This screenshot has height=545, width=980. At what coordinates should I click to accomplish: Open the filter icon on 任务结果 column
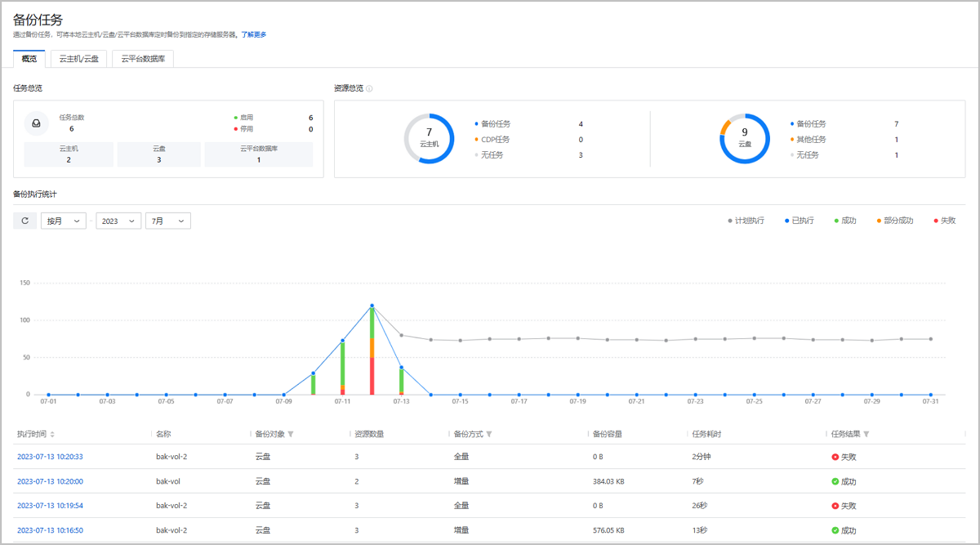click(x=867, y=434)
